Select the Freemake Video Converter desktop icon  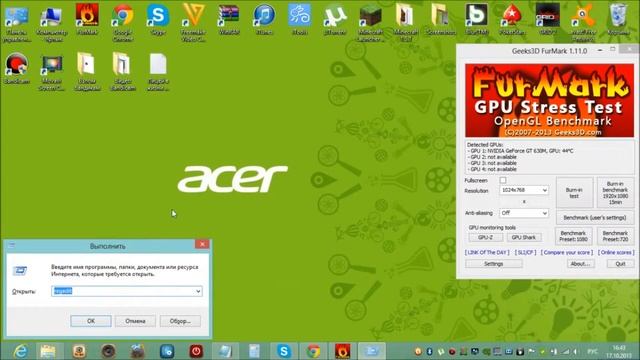click(x=193, y=22)
